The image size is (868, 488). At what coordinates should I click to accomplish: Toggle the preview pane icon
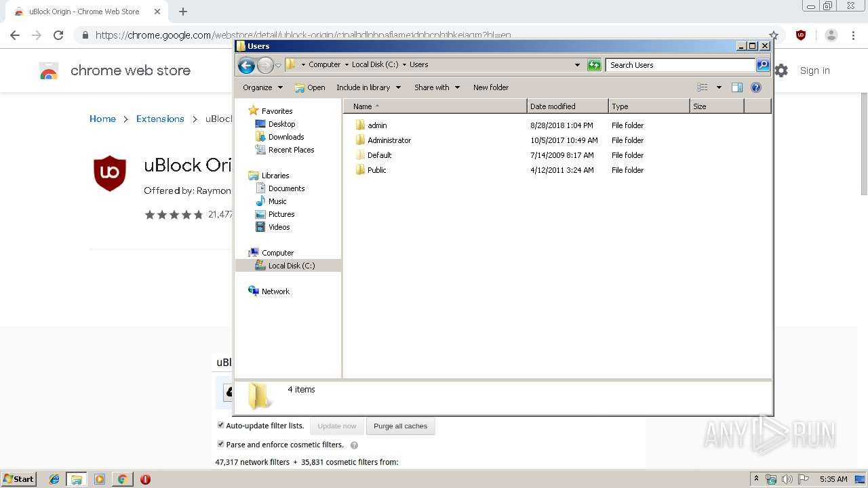click(737, 87)
